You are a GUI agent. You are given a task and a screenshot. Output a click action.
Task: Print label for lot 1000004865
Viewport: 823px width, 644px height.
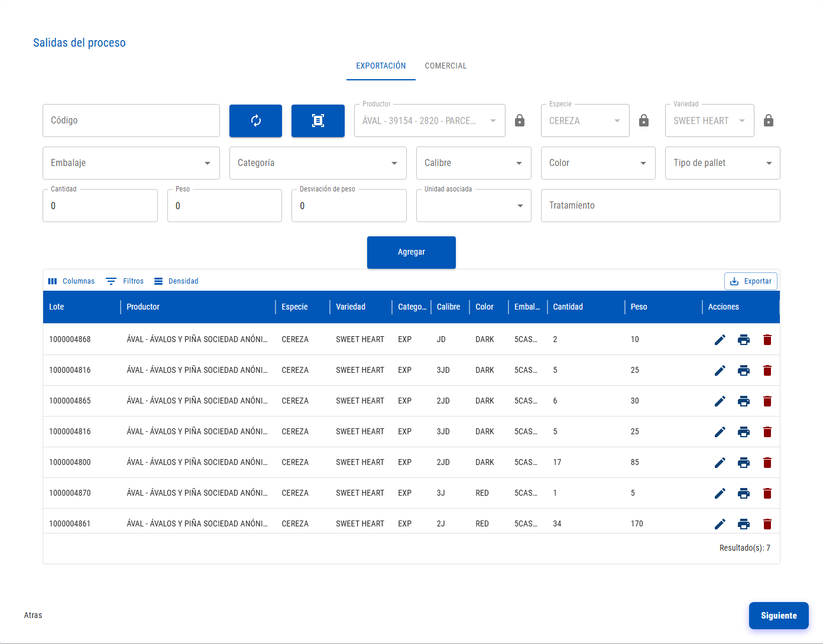(744, 401)
